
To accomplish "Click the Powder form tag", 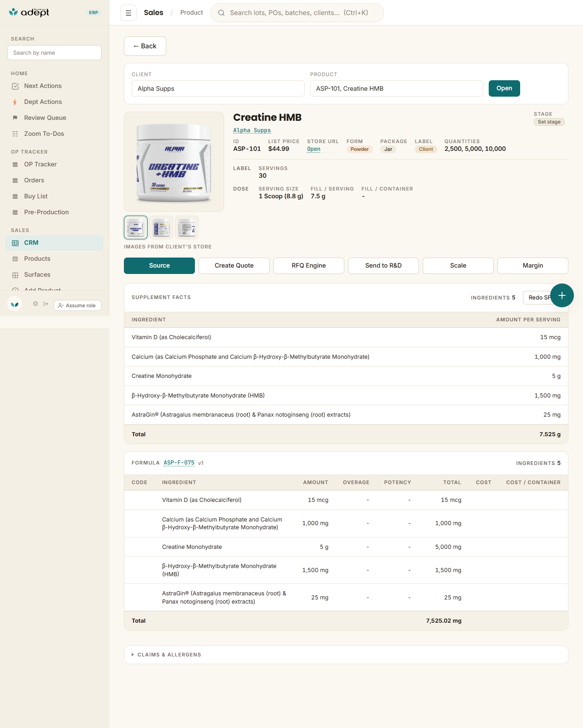I will 360,149.
